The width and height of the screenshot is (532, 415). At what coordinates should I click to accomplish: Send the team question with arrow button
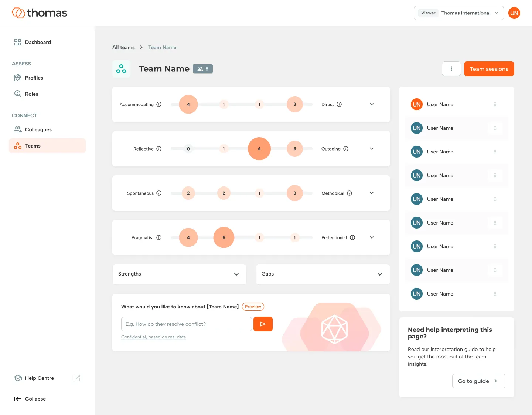point(263,324)
